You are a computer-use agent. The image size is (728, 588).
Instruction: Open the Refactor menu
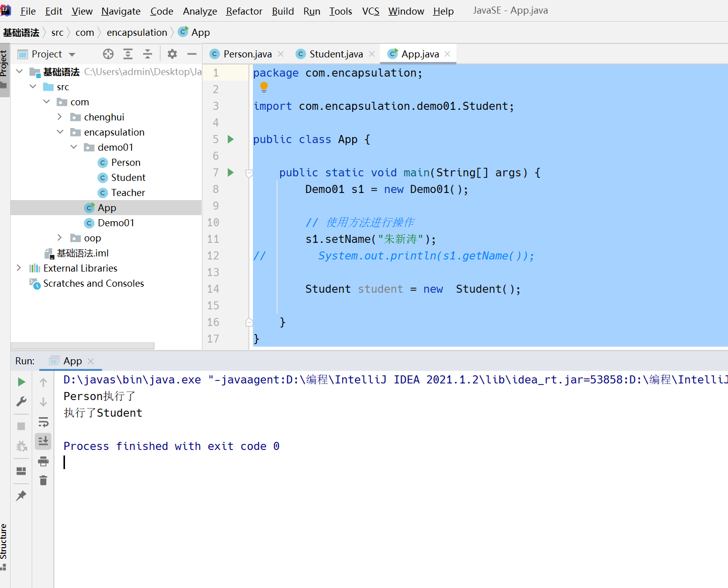244,11
